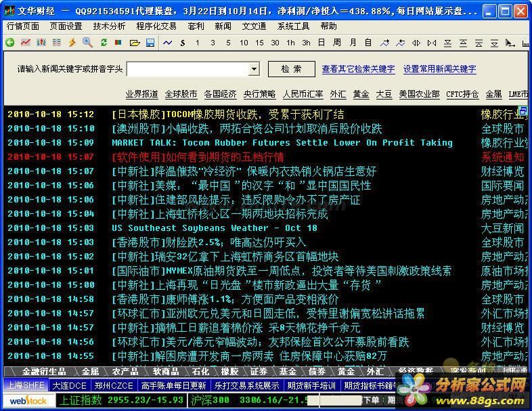Image resolution: width=532 pixels, height=411 pixels.
Task: Click the colored blocks toolbar icon
Action: click(118, 43)
